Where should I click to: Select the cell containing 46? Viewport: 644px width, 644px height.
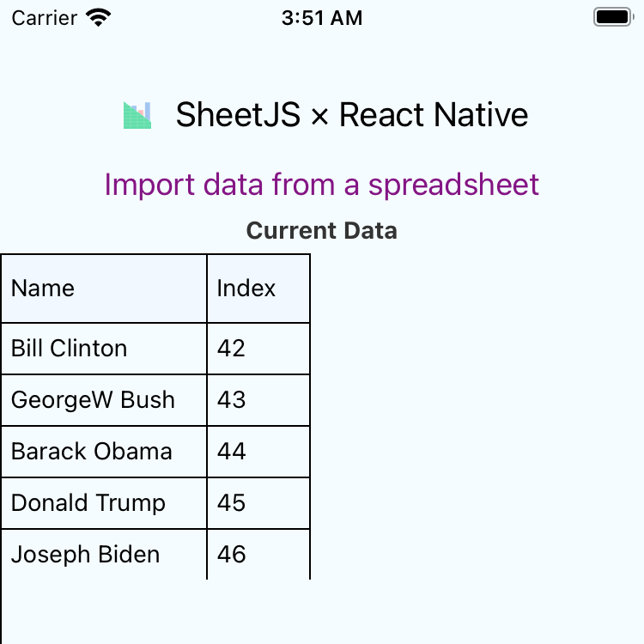tap(258, 555)
